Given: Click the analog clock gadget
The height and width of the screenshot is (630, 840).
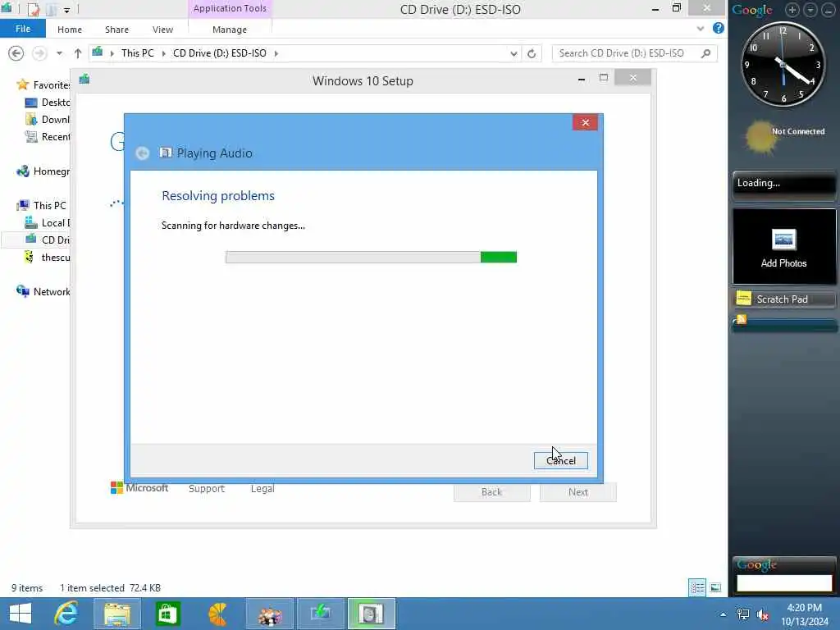Looking at the screenshot, I should click(783, 65).
